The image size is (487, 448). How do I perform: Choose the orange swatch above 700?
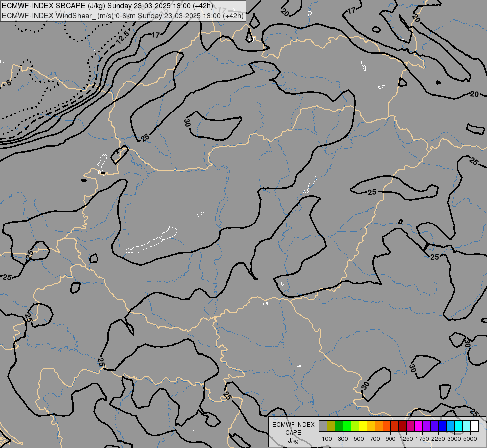[379, 426]
